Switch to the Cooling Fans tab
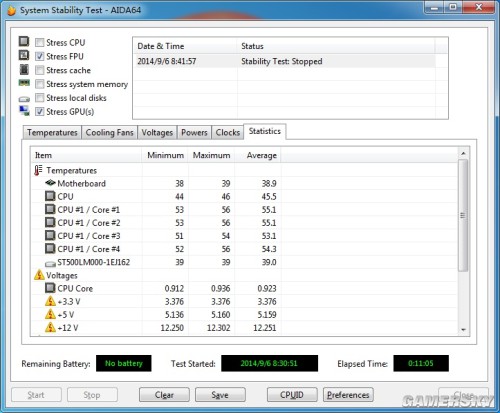This screenshot has height=413, width=500. pyautogui.click(x=109, y=132)
